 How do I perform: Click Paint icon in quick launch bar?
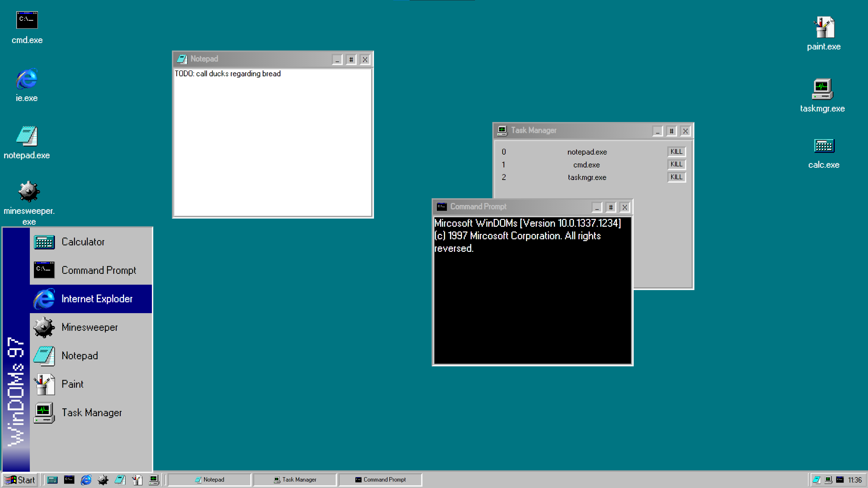(x=137, y=480)
